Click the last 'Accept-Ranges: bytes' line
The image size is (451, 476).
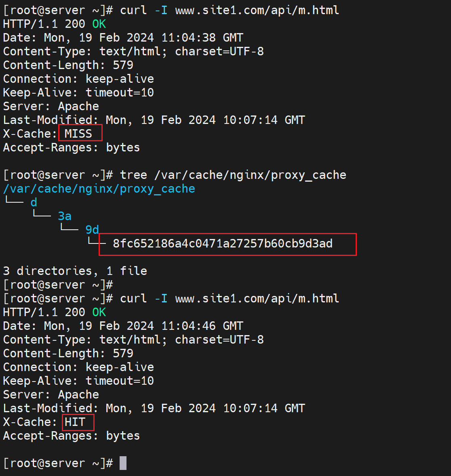coord(72,436)
